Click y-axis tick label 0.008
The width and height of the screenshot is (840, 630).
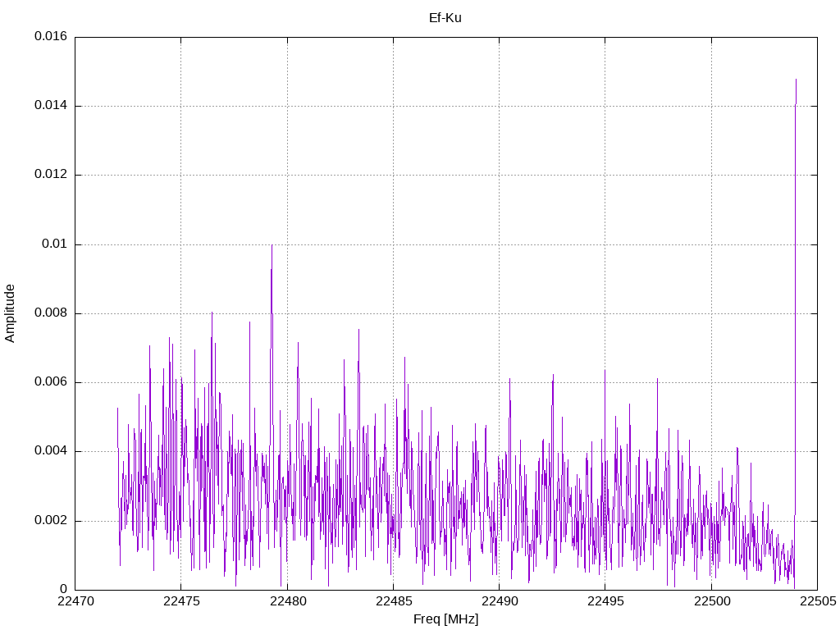[51, 313]
